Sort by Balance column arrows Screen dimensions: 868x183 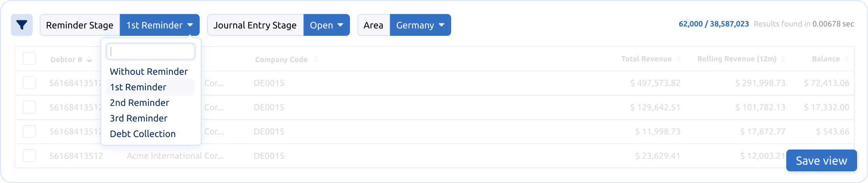click(x=847, y=59)
